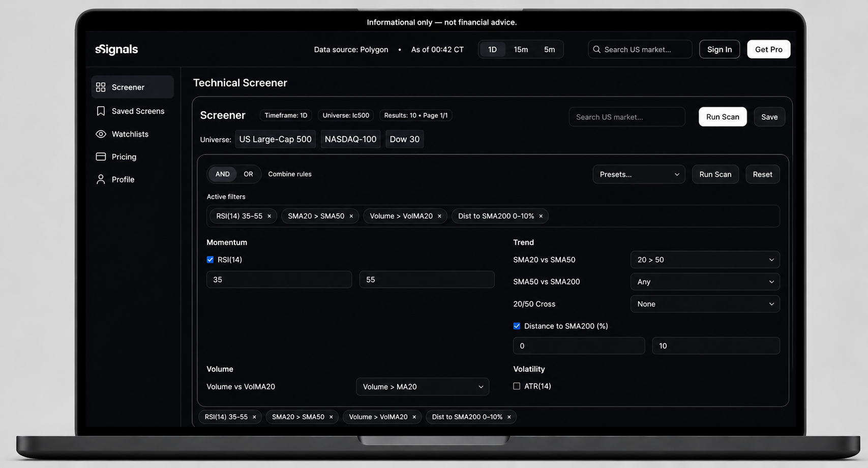Click the Get Pro button
The width and height of the screenshot is (868, 468).
tap(768, 49)
